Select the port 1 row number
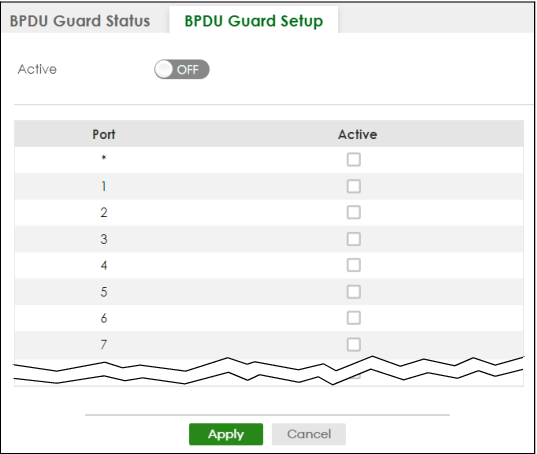 click(104, 186)
